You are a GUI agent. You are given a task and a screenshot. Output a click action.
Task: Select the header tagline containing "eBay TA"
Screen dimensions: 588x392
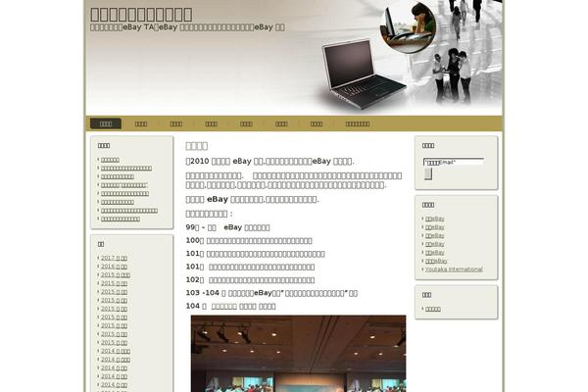(x=187, y=27)
